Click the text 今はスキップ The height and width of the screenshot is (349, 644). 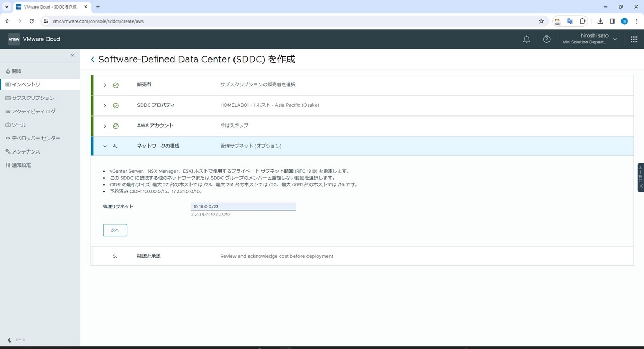click(235, 126)
